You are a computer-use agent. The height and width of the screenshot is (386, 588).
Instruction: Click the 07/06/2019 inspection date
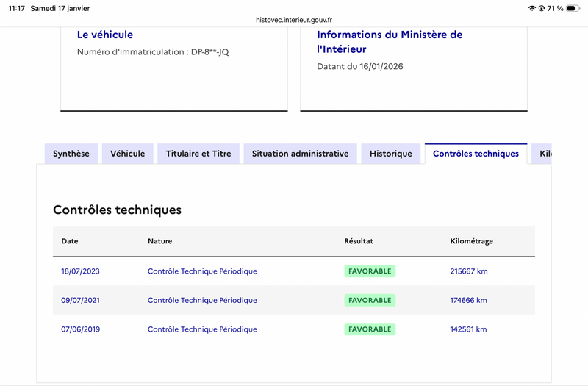pyautogui.click(x=80, y=329)
